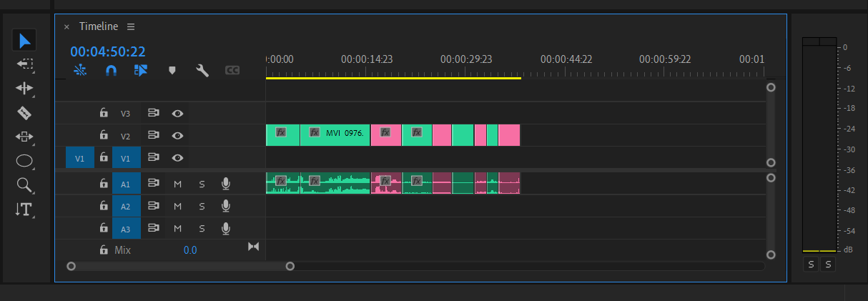Choose the Slip tool

pos(24,137)
